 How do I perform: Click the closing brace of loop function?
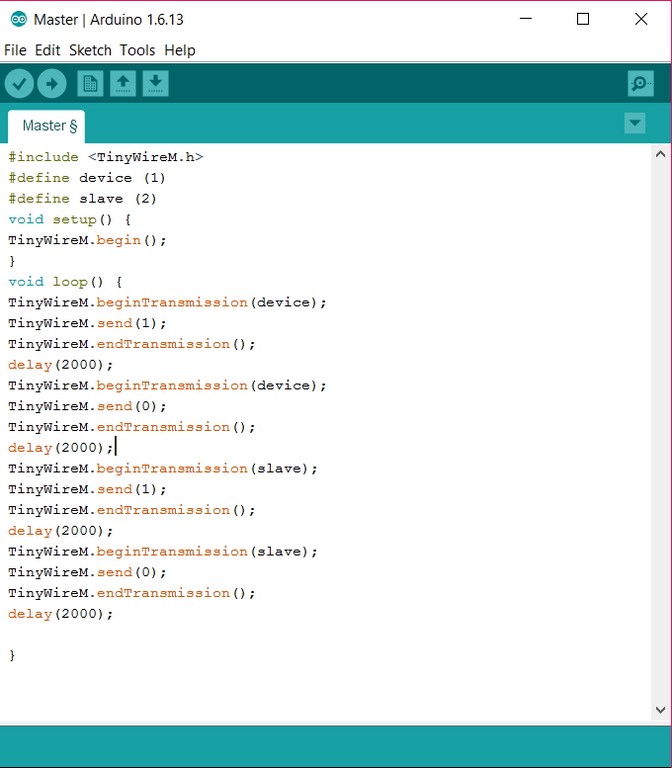[x=12, y=655]
